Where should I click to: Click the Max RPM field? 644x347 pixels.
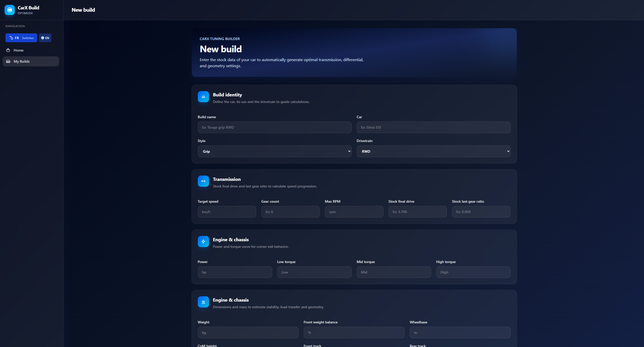click(354, 212)
